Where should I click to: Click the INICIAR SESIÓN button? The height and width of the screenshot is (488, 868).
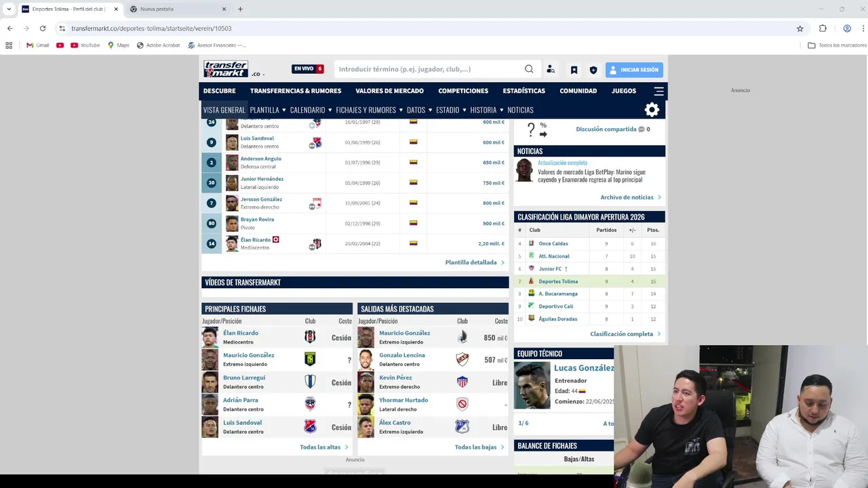[x=634, y=70]
